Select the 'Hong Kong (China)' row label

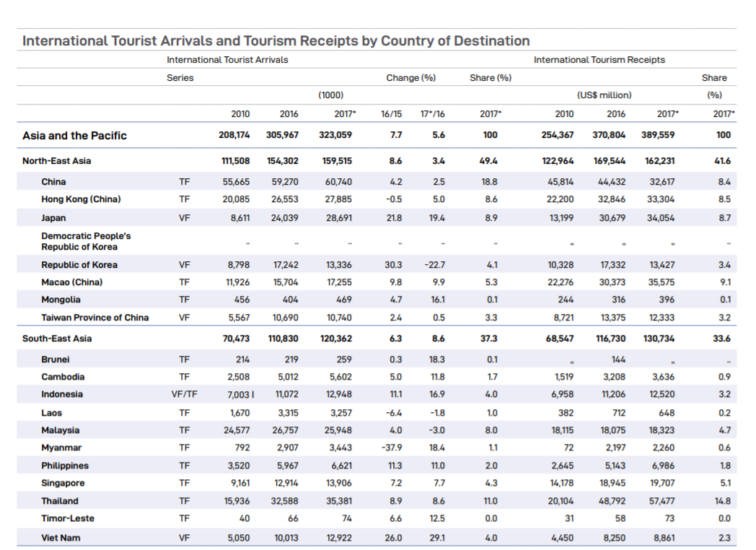pos(81,199)
